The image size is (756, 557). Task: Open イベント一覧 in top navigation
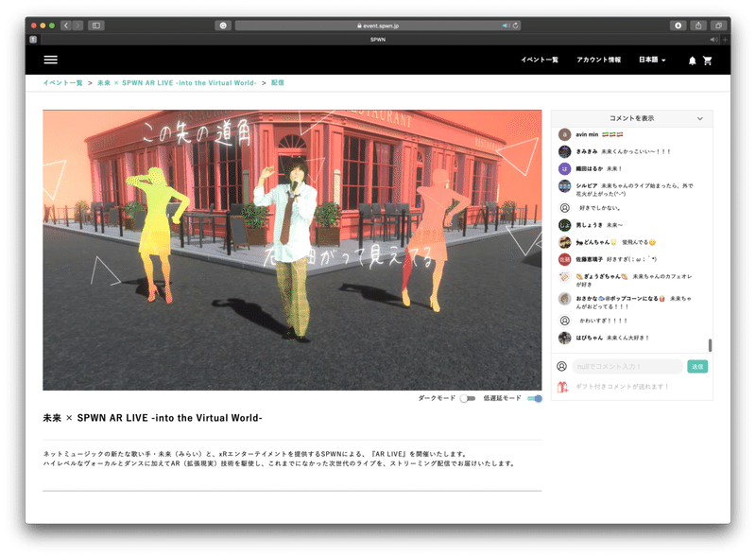pyautogui.click(x=540, y=60)
